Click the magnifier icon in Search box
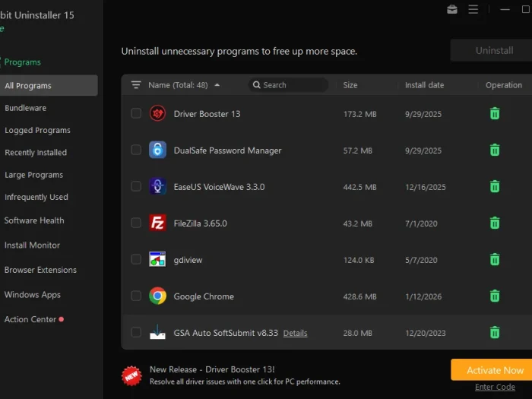 tap(257, 85)
